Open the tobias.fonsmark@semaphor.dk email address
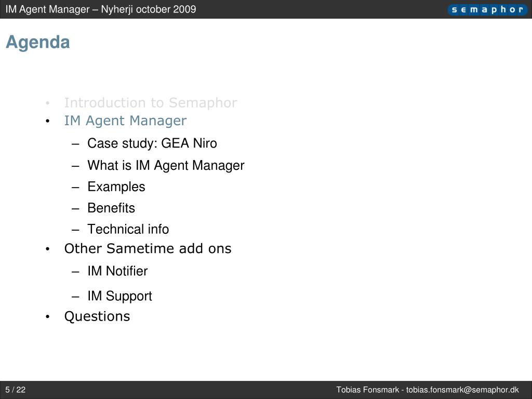This screenshot has height=399, width=532. coord(462,390)
